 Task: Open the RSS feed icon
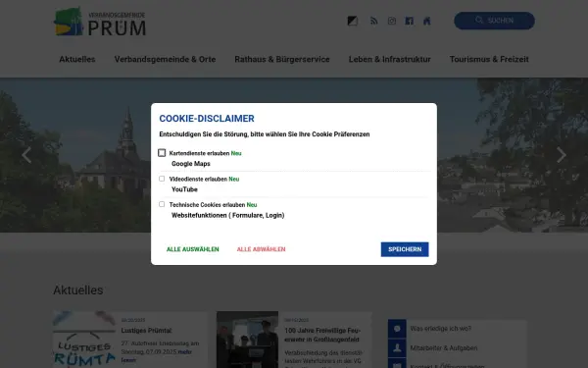(374, 21)
